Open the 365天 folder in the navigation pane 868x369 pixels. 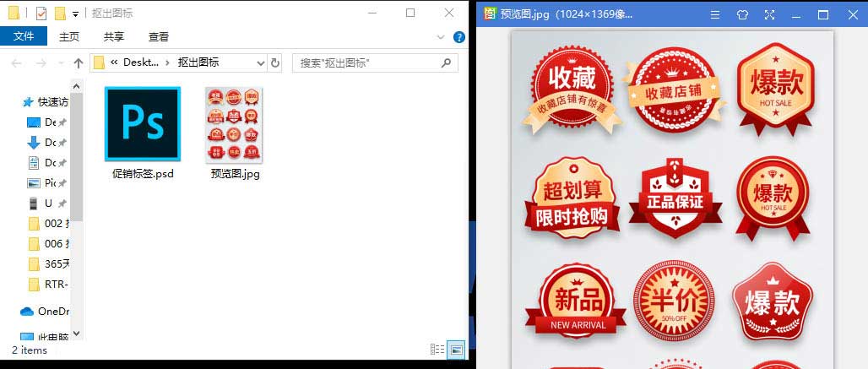[x=47, y=264]
